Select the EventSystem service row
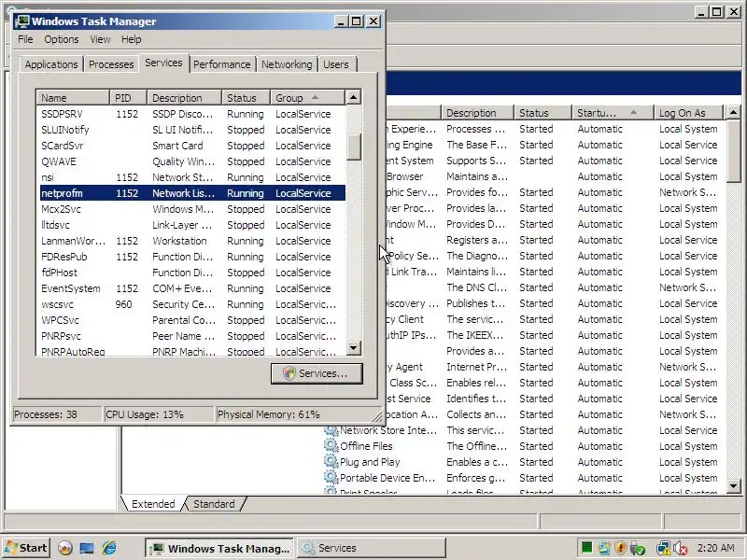The height and width of the screenshot is (560, 747). [191, 288]
